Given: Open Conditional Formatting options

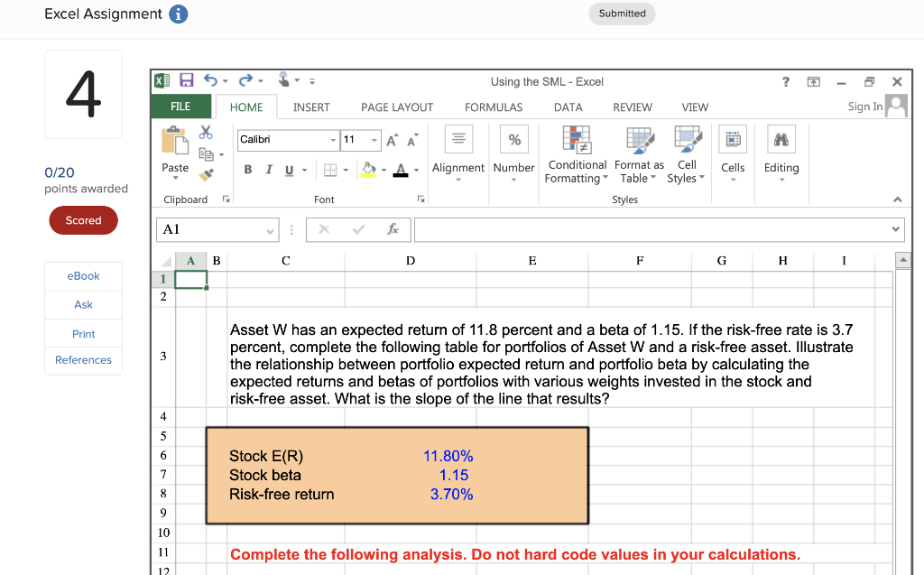Looking at the screenshot, I should click(577, 155).
